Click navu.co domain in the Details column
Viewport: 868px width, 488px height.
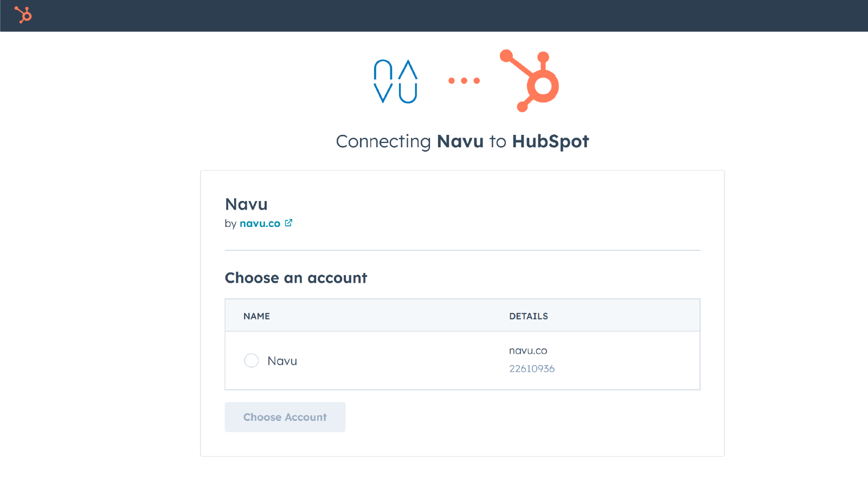pos(528,351)
